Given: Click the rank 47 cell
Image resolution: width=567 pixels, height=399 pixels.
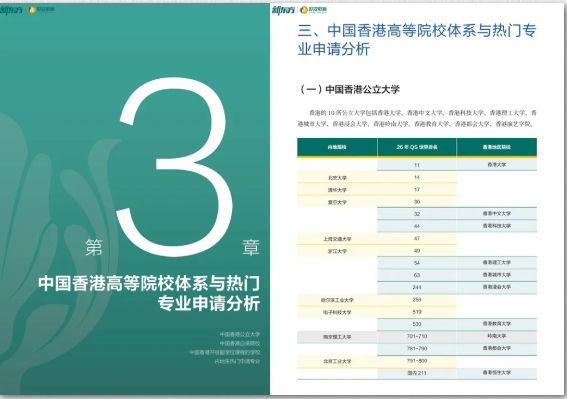Looking at the screenshot, I should pyautogui.click(x=417, y=238).
